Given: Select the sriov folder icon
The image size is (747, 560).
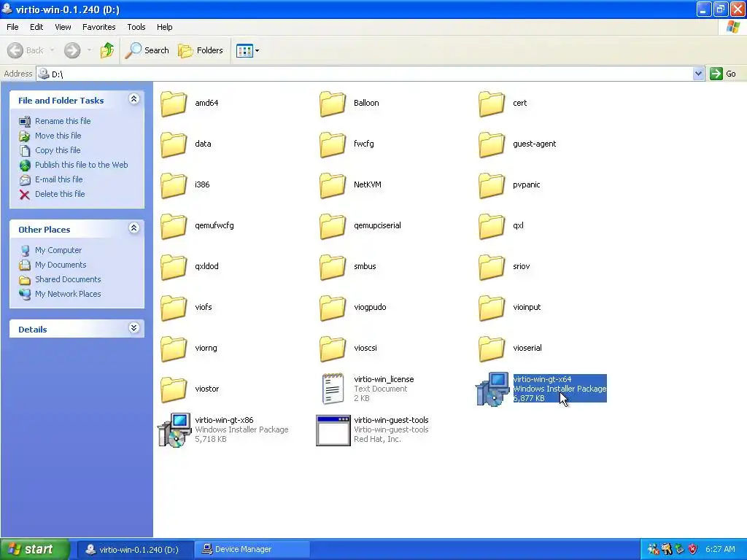Looking at the screenshot, I should [492, 268].
